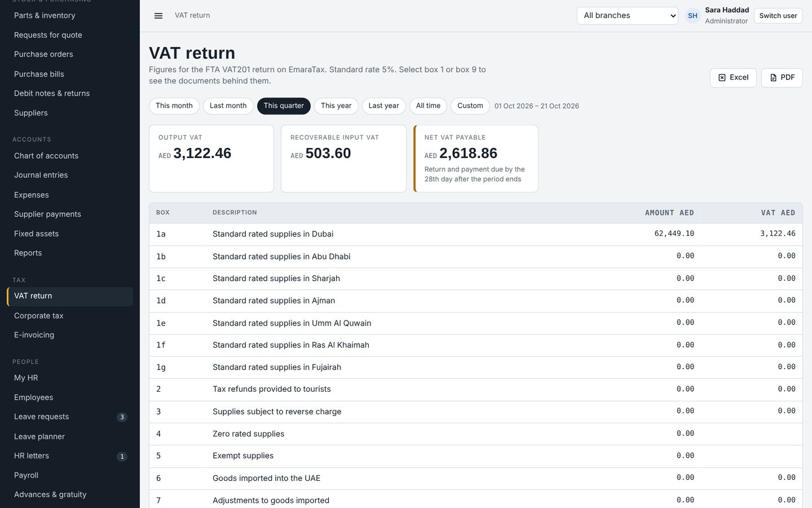The height and width of the screenshot is (508, 812).
Task: Open Journal entries
Action: coord(70,176)
